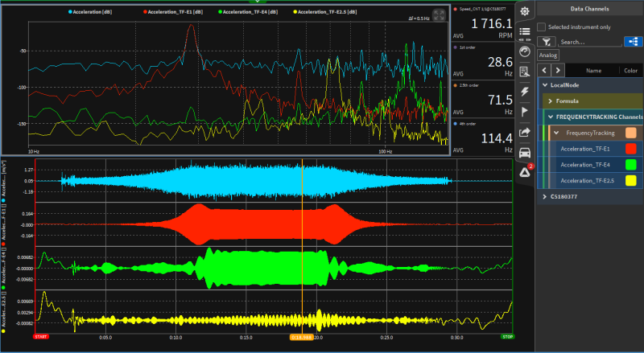Click the orange timeline cursor marker
644x353 pixels.
coord(302,339)
